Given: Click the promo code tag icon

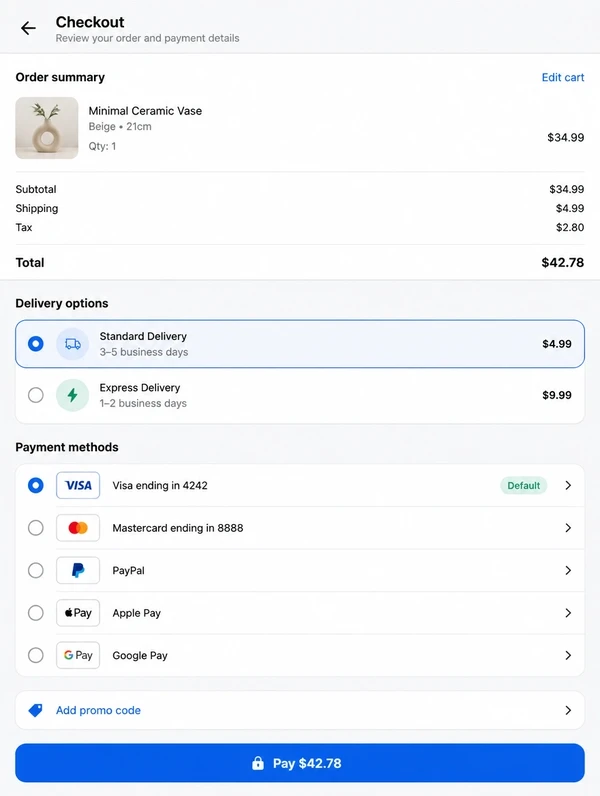Looking at the screenshot, I should click(36, 710).
